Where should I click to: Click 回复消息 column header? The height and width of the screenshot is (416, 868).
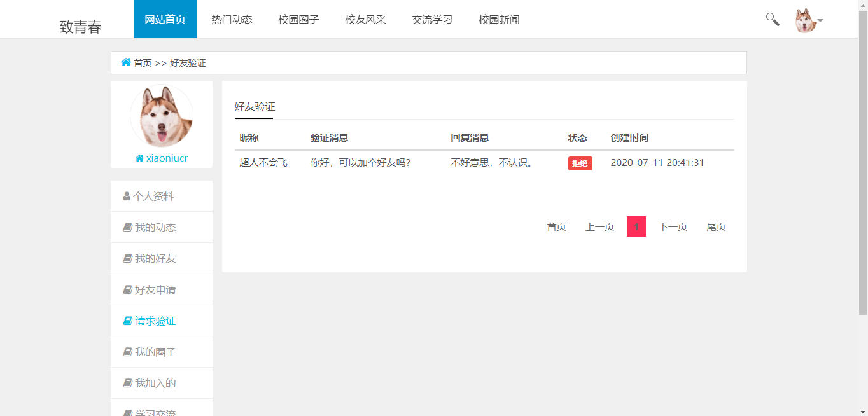point(470,138)
